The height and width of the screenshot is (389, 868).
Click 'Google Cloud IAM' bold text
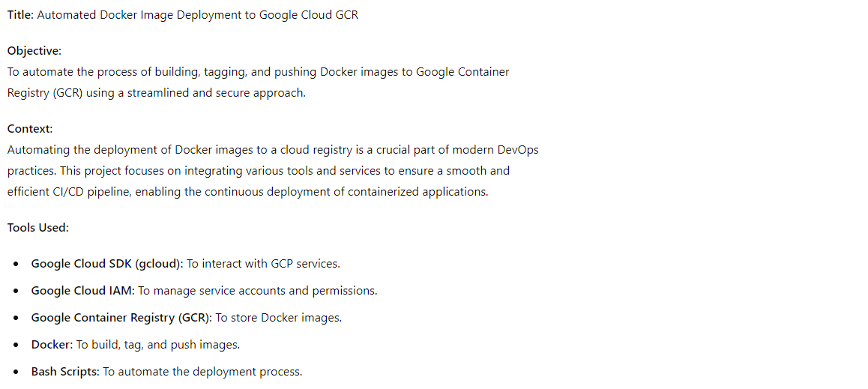pos(83,291)
